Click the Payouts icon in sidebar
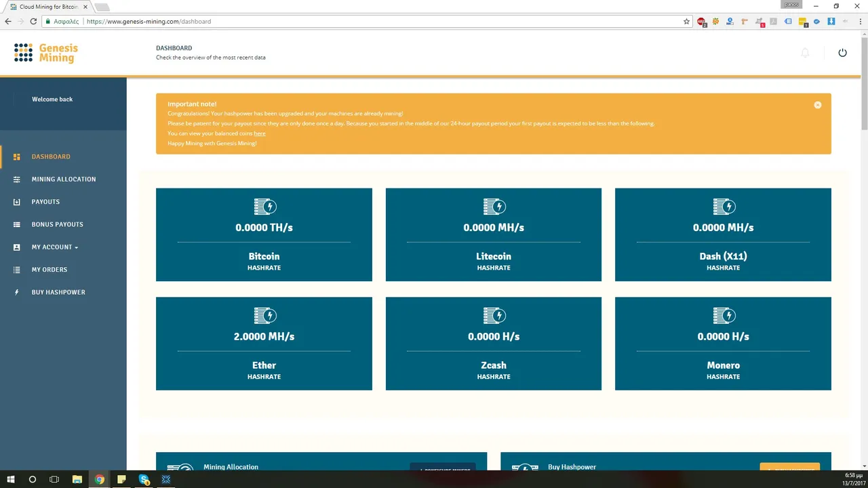This screenshot has width=868, height=488. pos(17,202)
